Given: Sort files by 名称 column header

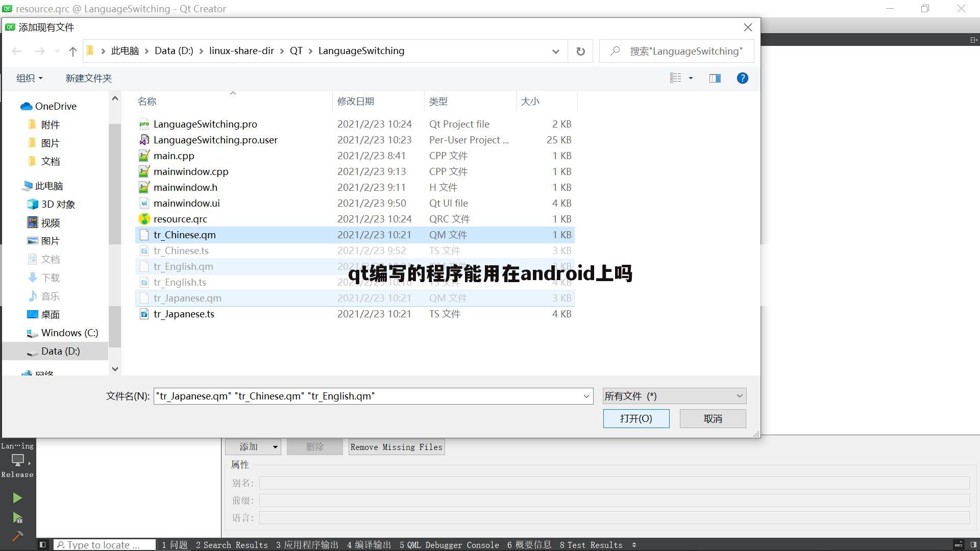Looking at the screenshot, I should point(147,101).
